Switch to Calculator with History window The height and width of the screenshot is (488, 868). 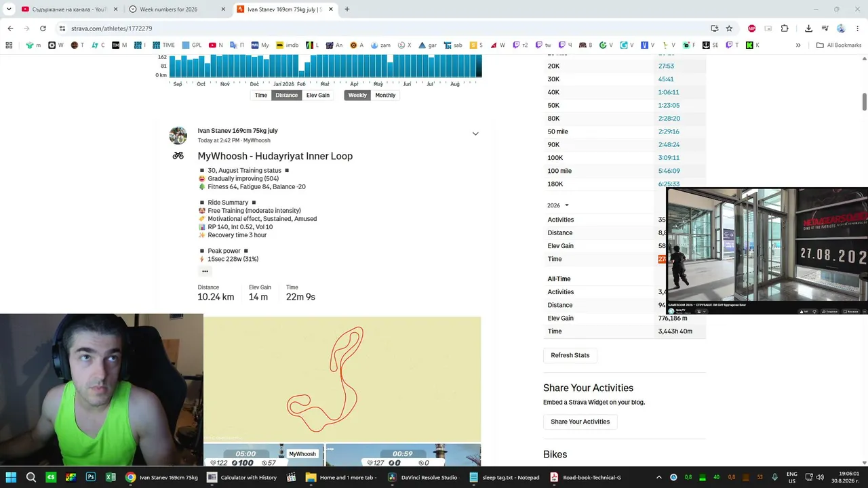coord(243,477)
